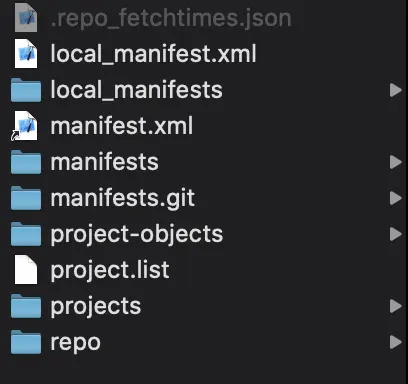Screen dimensions: 408x384
Task: Click the .repo_fetchtimes.json file icon
Action: point(26,18)
